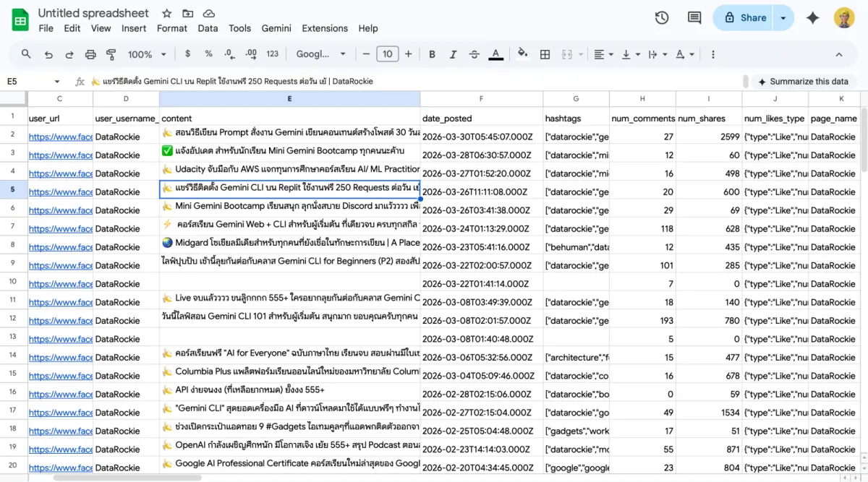Open version history
Image resolution: width=868 pixels, height=482 pixels.
point(661,17)
